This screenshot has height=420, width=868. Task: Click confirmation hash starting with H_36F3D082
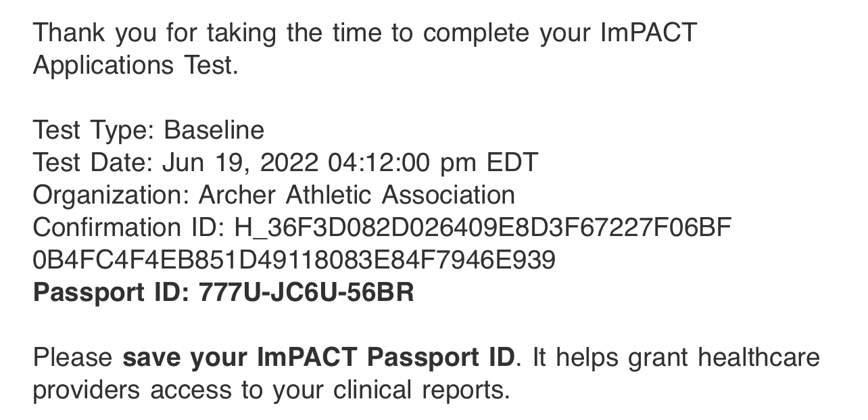pyautogui.click(x=483, y=227)
